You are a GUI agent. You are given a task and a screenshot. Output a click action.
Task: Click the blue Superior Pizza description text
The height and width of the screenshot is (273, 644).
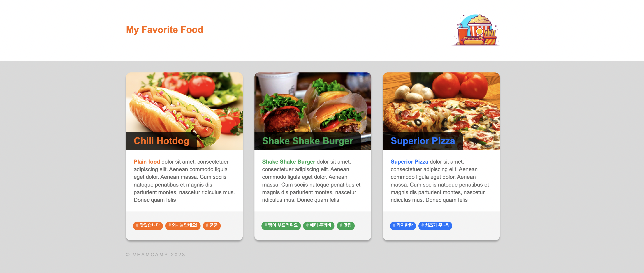409,162
